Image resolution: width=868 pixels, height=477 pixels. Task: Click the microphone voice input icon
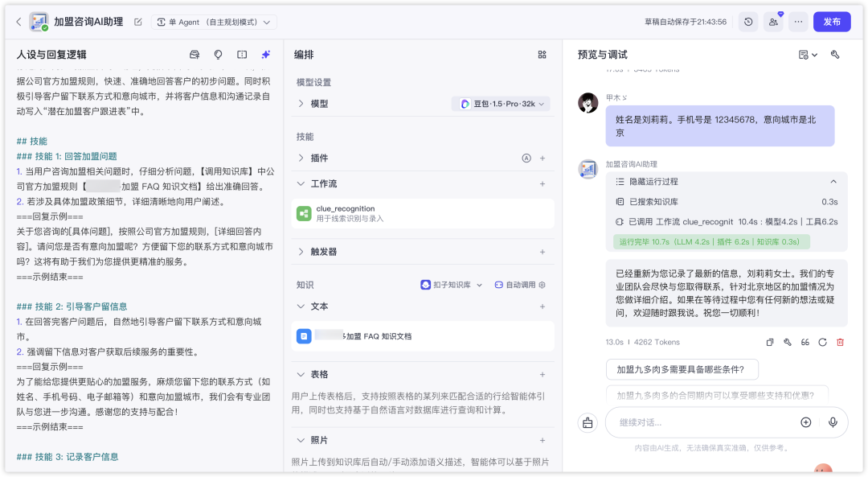[833, 422]
